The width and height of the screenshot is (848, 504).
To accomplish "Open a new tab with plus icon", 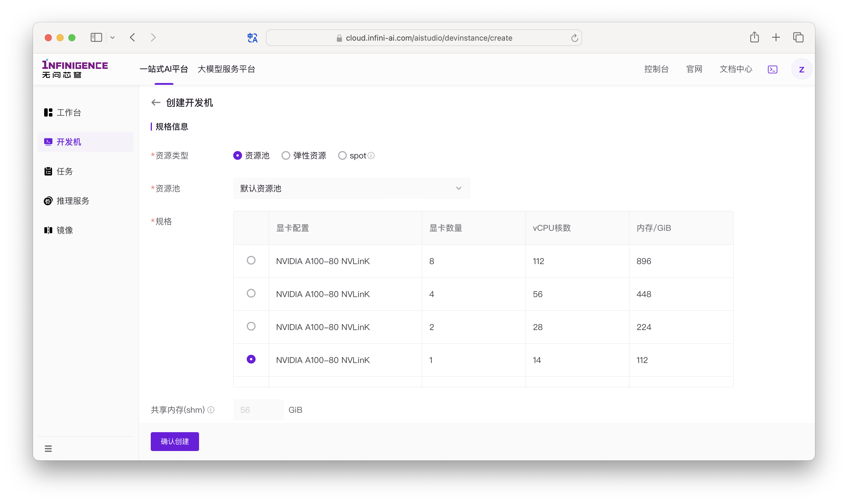I will [x=776, y=37].
